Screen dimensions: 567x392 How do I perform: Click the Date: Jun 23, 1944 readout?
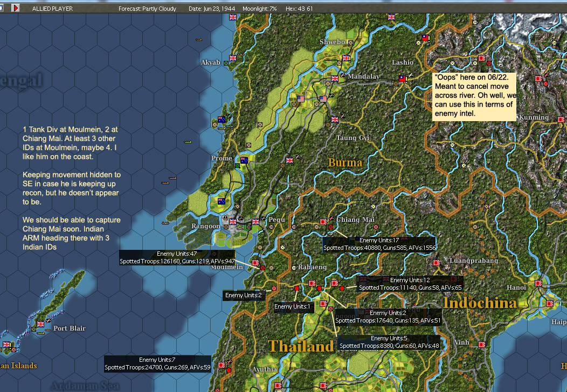(x=212, y=9)
